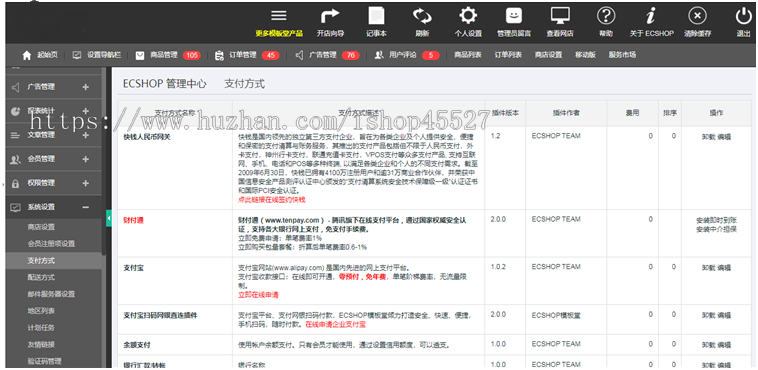The height and width of the screenshot is (370, 758).
Task: Expand sidebar 广告管理 with its plus
Action: click(86, 87)
